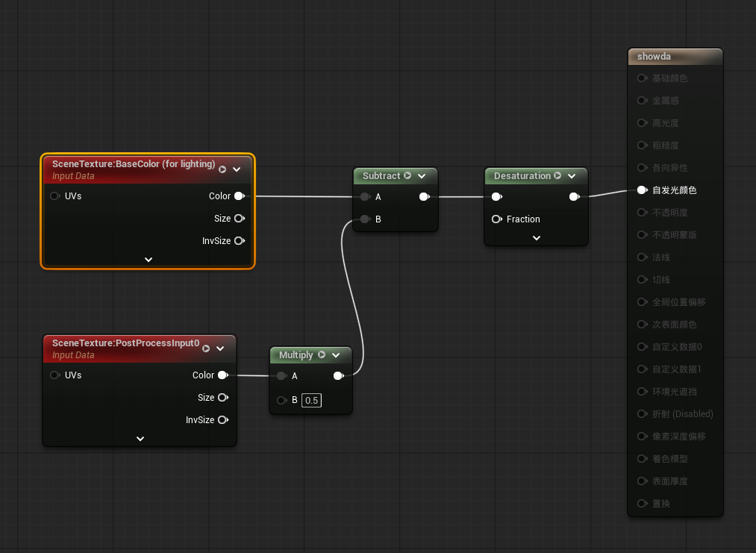Viewport: 756px width, 553px height.
Task: Click 不透明蒙版 pin on showda node
Action: tap(643, 235)
